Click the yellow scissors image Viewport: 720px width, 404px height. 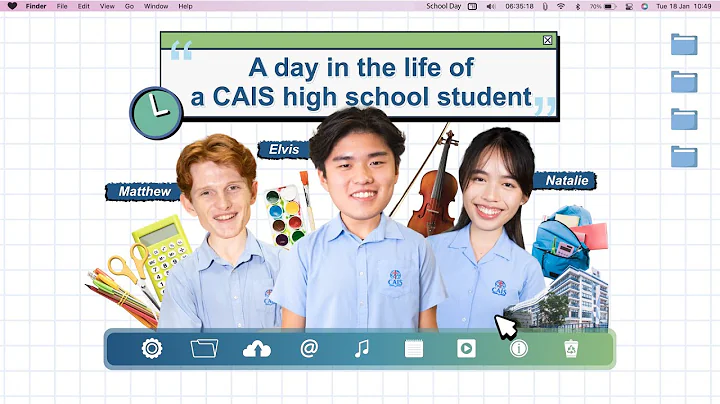(133, 275)
